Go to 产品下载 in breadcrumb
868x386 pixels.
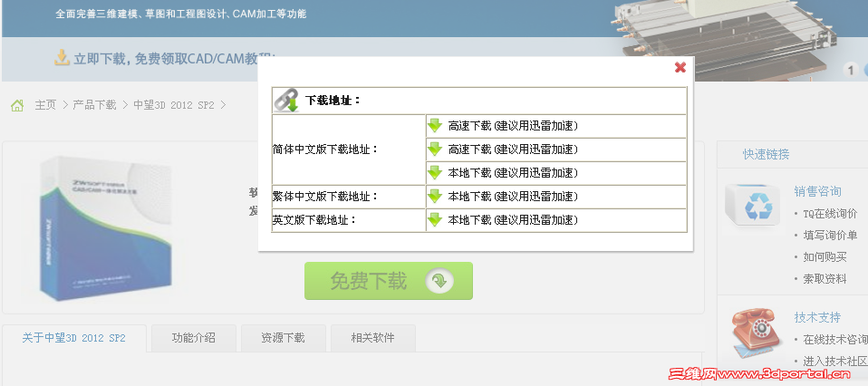tap(94, 105)
